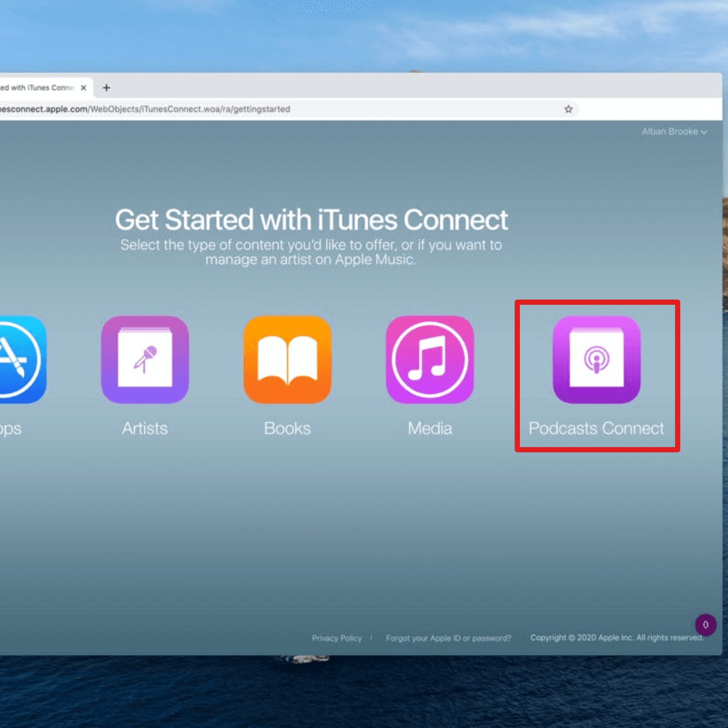Click the Podcasts Connect label

pos(596,428)
